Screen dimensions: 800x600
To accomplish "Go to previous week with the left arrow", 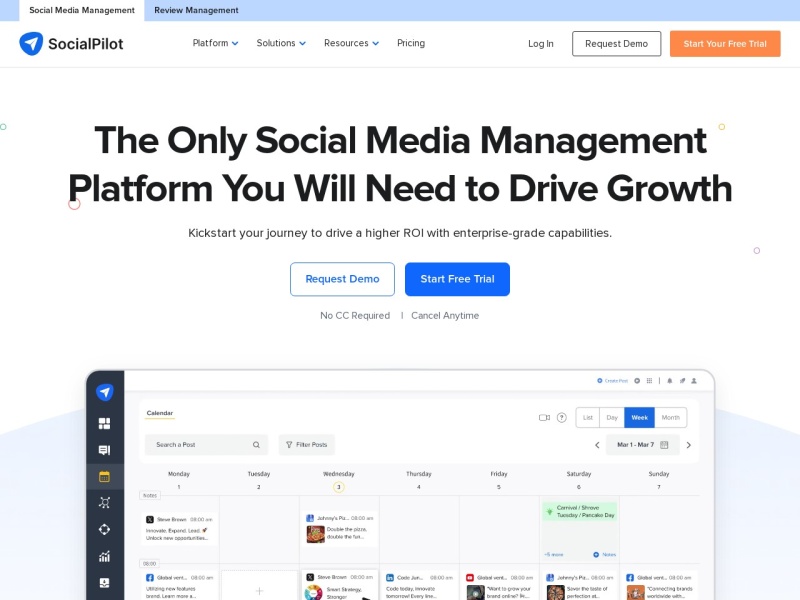I will pos(597,445).
